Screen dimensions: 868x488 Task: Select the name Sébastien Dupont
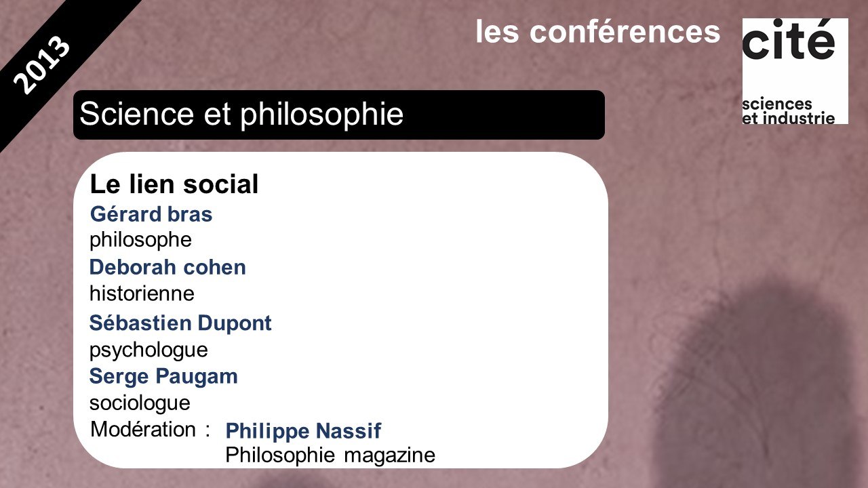coord(180,323)
